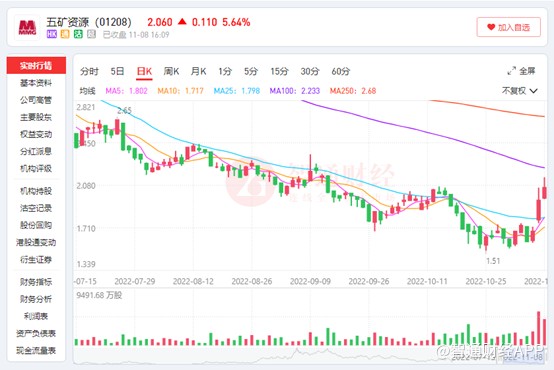Click 实时行情 red sidebar button
Screen dimensions: 554x370
click(x=36, y=65)
